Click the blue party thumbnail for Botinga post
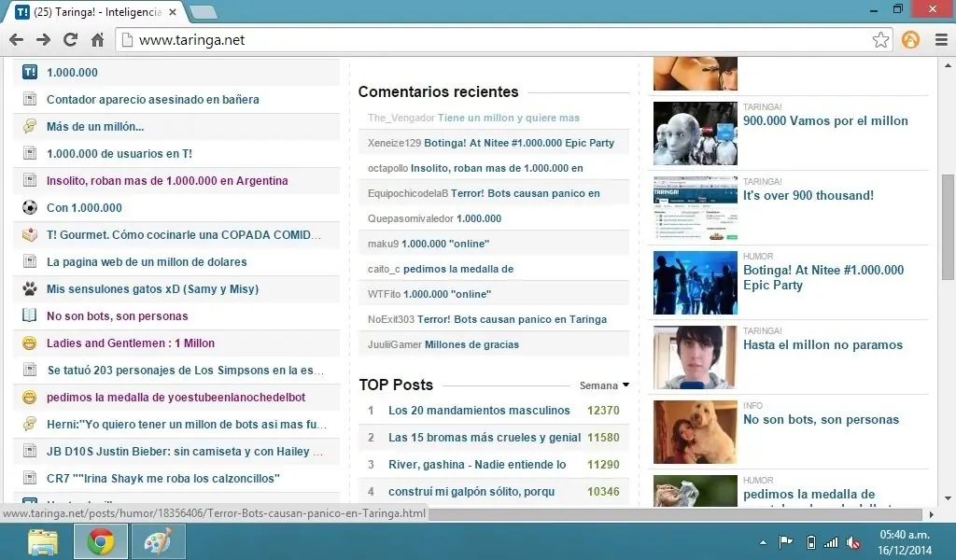 click(695, 283)
